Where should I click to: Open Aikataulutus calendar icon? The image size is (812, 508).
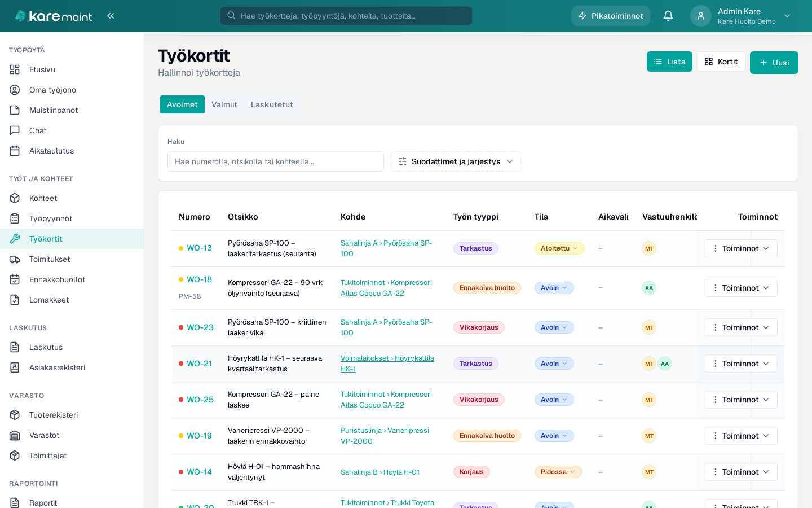[x=15, y=151]
